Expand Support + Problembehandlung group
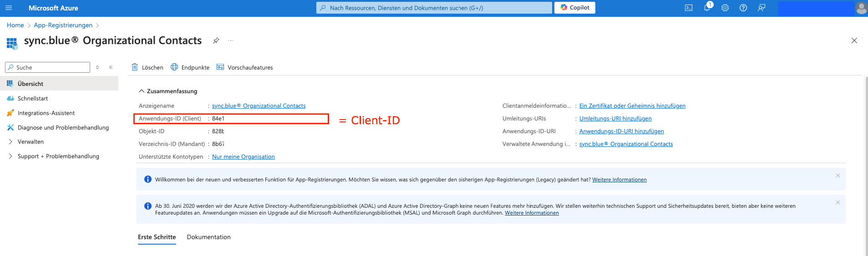The image size is (868, 256). (x=59, y=156)
